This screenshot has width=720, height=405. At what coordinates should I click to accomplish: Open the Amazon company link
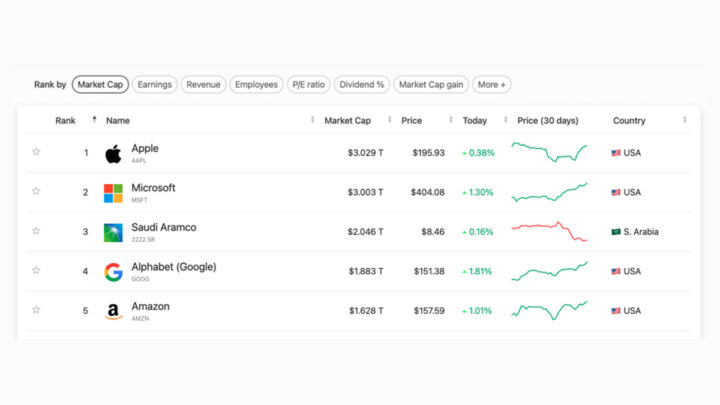coord(151,306)
